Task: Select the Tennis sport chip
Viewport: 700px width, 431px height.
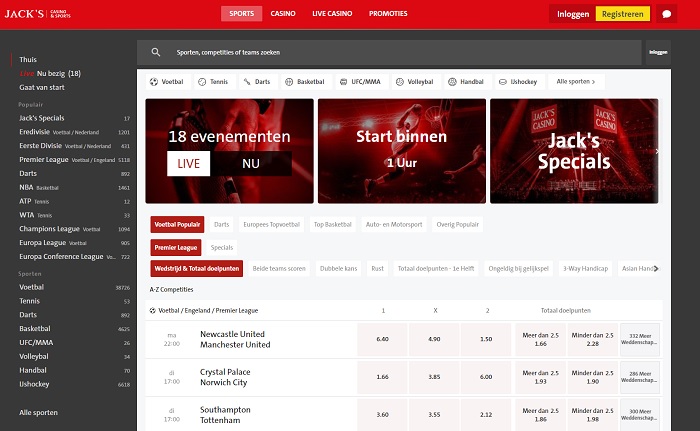Action: [215, 82]
